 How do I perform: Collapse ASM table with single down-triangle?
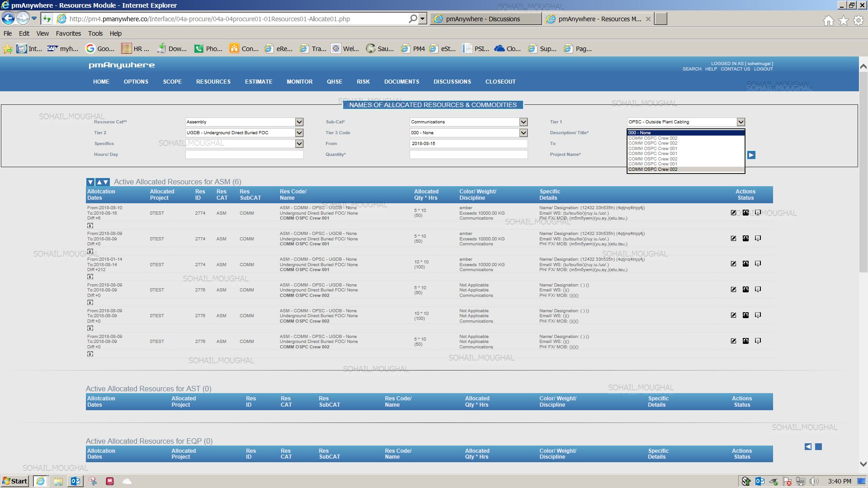tap(90, 182)
